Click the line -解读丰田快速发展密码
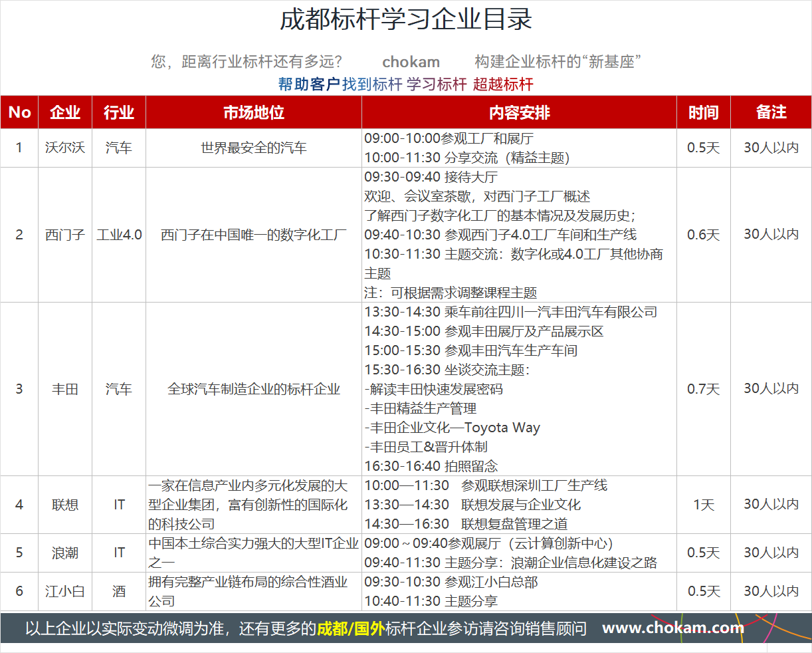 coord(433,389)
